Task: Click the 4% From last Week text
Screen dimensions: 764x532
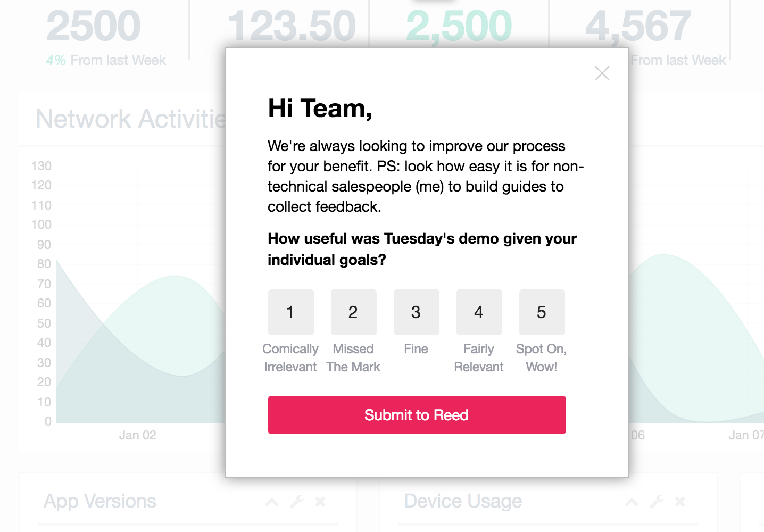Action: click(x=106, y=60)
